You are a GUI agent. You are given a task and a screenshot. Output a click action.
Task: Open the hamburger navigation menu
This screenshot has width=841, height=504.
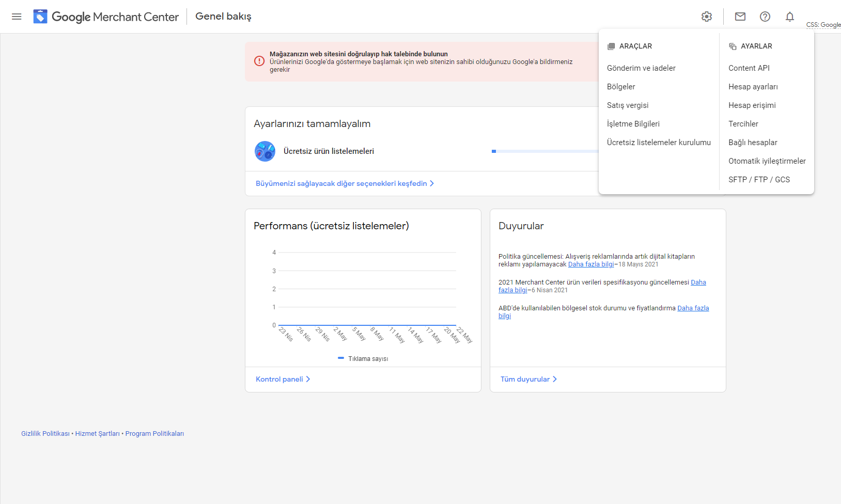coord(17,17)
